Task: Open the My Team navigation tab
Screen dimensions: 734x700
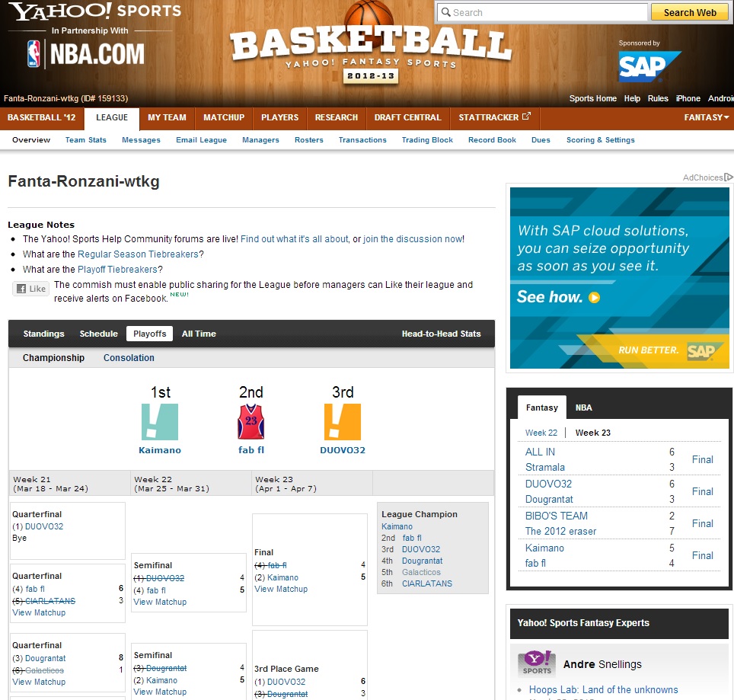Action: point(167,117)
